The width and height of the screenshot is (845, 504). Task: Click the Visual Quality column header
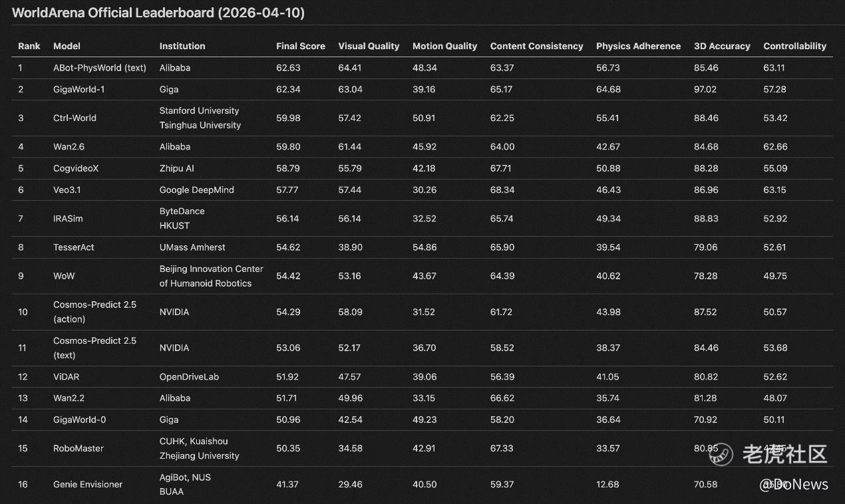click(369, 46)
